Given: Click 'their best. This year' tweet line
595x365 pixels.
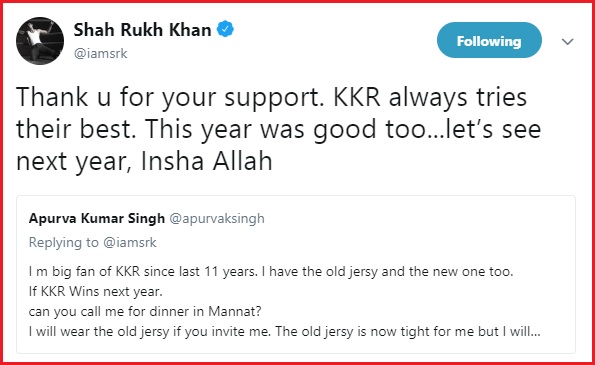Looking at the screenshot, I should [x=279, y=129].
